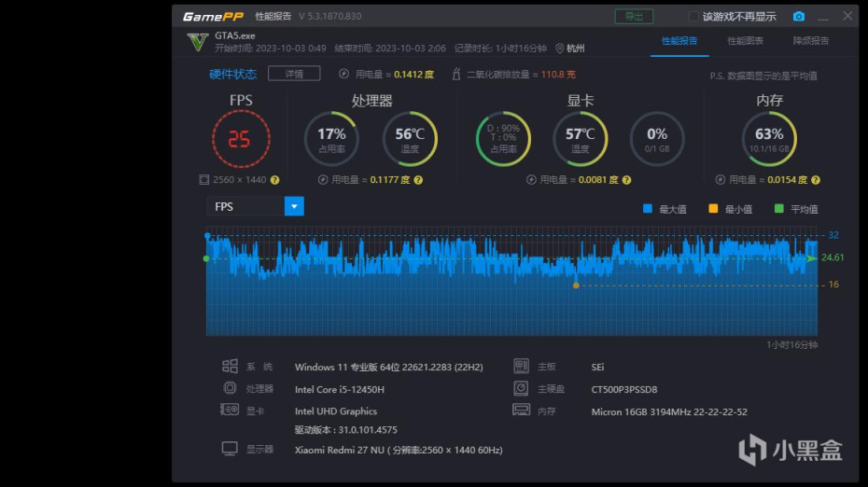
Task: Click the Windows system icon beside 系统
Action: (230, 366)
